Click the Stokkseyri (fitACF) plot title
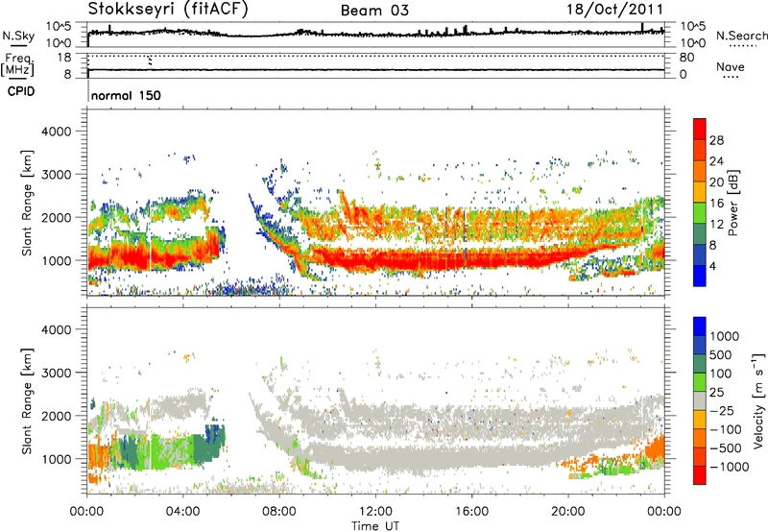Image resolution: width=768 pixels, height=532 pixels. [x=168, y=9]
